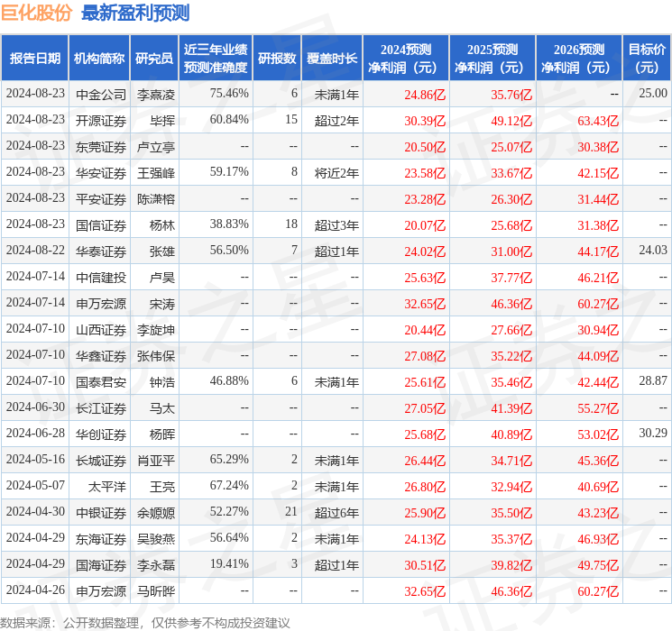The height and width of the screenshot is (631, 672).
Task: Click the 目标价 column header
Action: coord(647,59)
